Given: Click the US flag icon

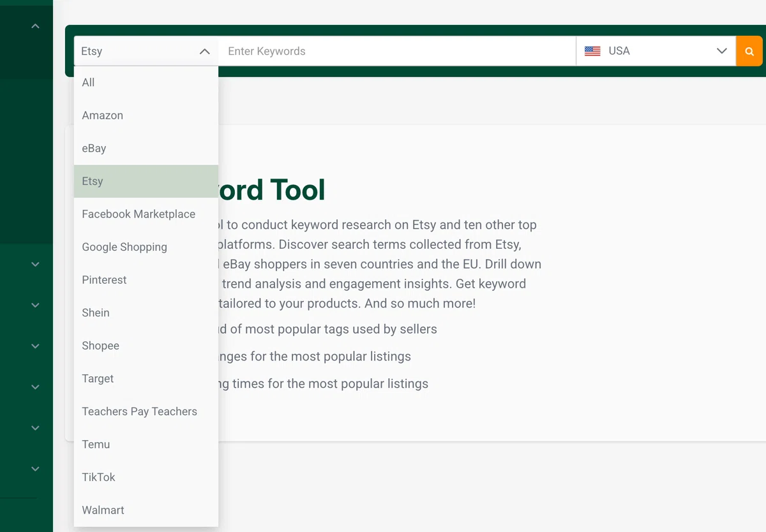Looking at the screenshot, I should pyautogui.click(x=592, y=51).
